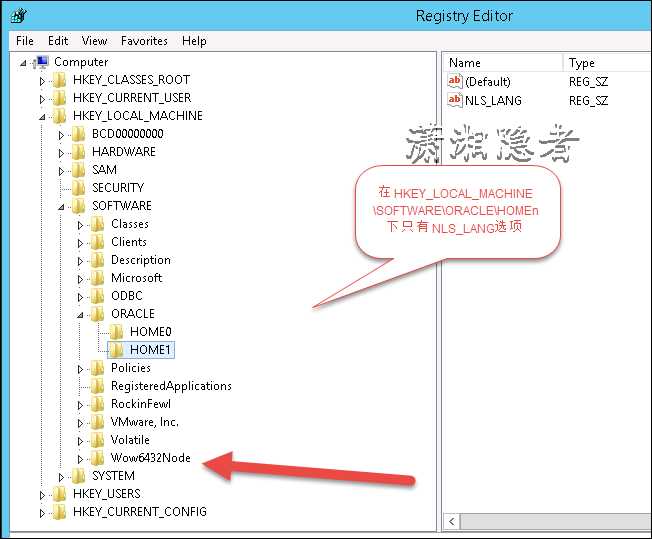Screen dimensions: 652x539
Task: Click the horizontal scrollbar track in values pane
Action: coord(556,521)
